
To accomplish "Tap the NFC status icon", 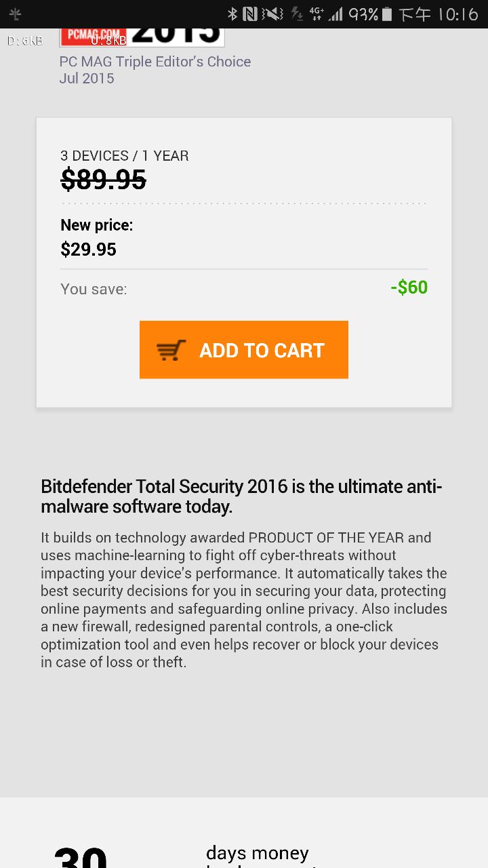I will point(249,14).
